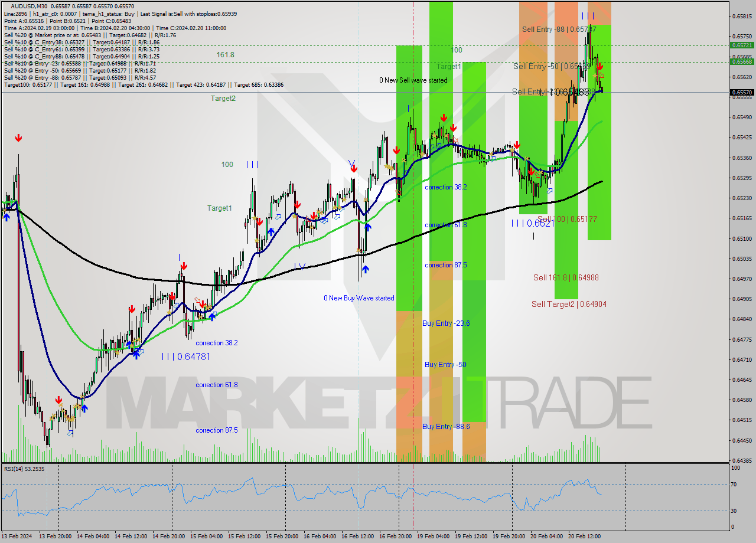Click the green 161.8 Fibonacci label
The image size is (756, 543).
point(225,54)
